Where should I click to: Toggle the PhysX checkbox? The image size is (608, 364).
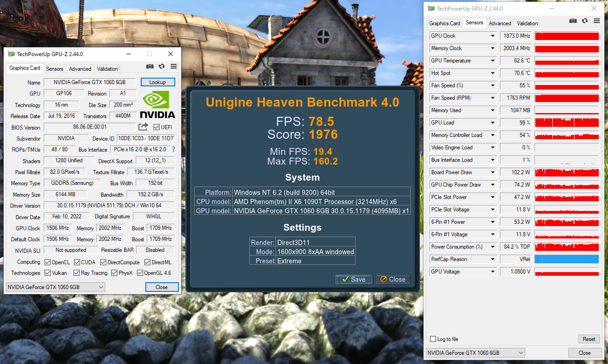pyautogui.click(x=114, y=273)
